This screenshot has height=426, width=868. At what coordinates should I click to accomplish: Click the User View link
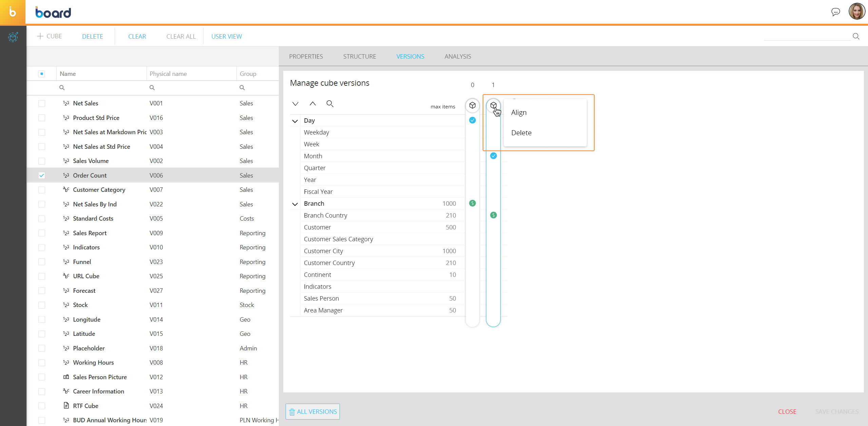pos(226,37)
